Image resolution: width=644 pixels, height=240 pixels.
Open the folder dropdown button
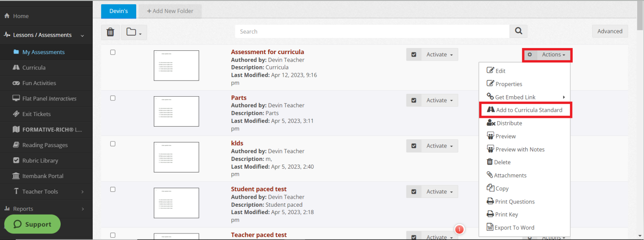tap(134, 32)
